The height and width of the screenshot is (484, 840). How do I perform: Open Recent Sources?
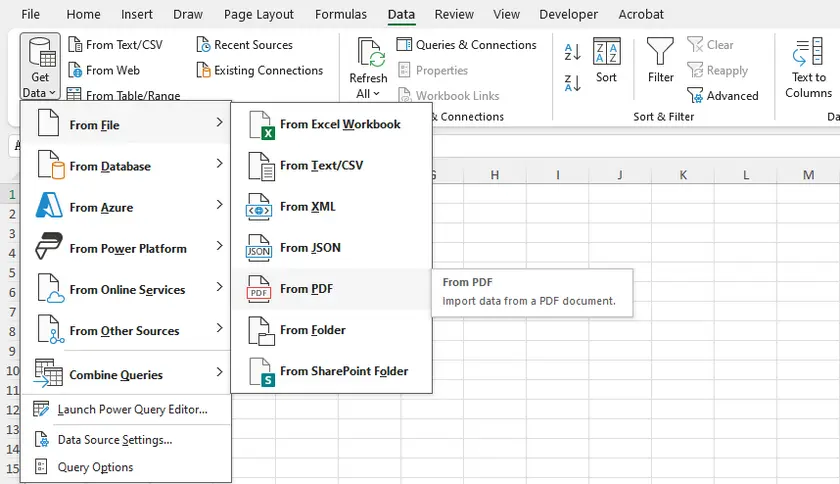pos(244,45)
